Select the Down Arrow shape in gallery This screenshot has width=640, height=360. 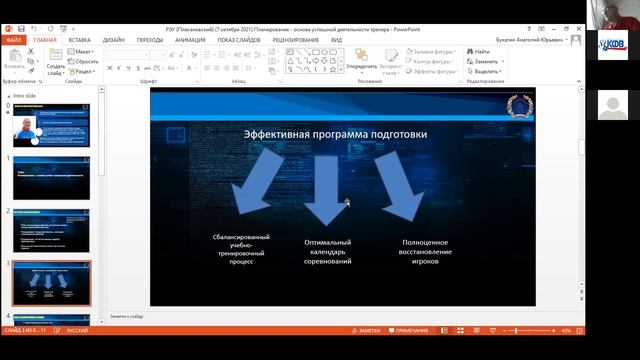tap(324, 61)
